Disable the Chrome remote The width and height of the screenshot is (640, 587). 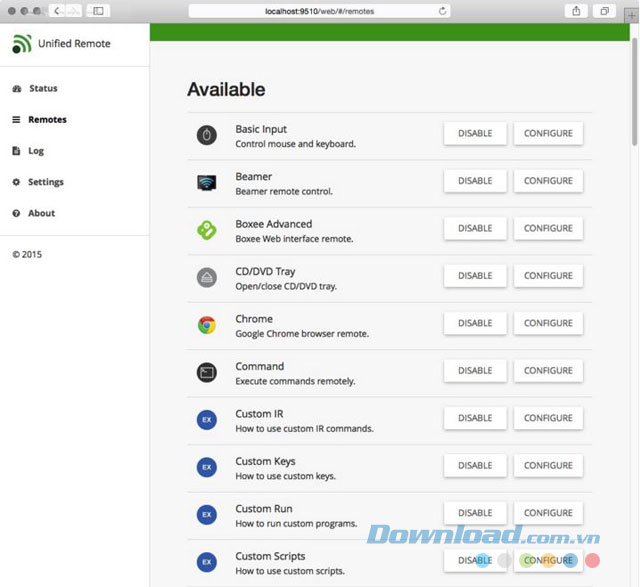coord(475,323)
